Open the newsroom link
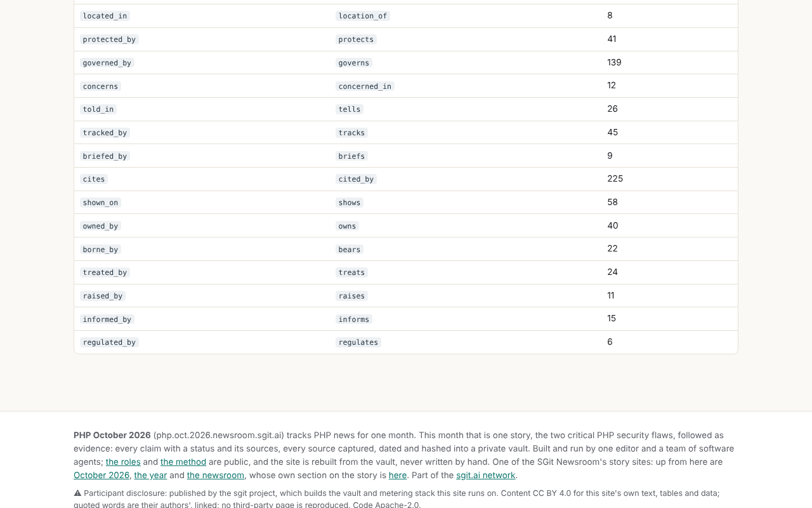Screen dimensions: 812x508 [x=216, y=475]
